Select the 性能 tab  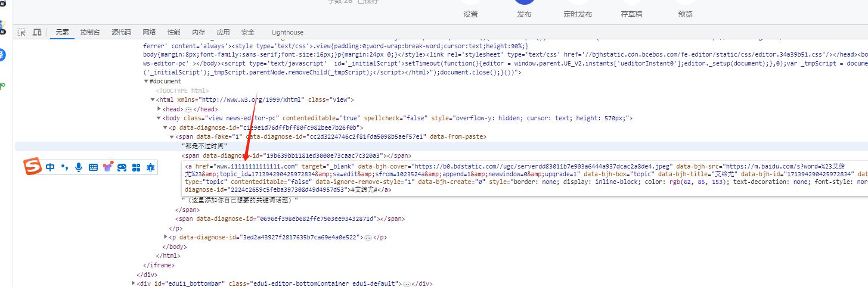tap(174, 32)
